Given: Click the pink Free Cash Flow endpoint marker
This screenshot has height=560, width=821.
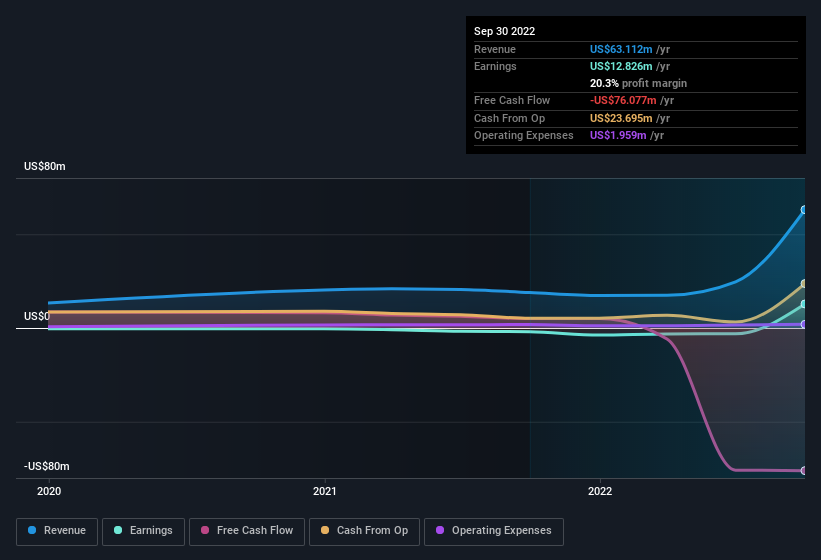Looking at the screenshot, I should tap(803, 471).
